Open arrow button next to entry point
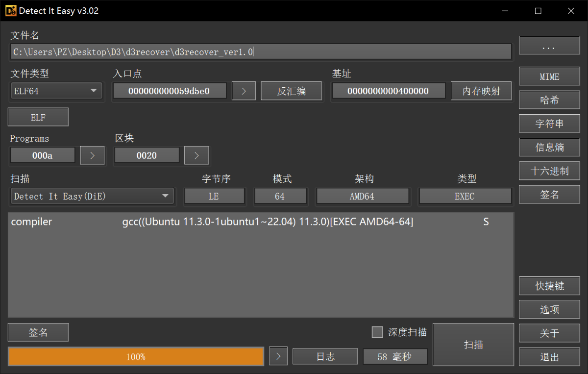The height and width of the screenshot is (374, 588). (244, 91)
